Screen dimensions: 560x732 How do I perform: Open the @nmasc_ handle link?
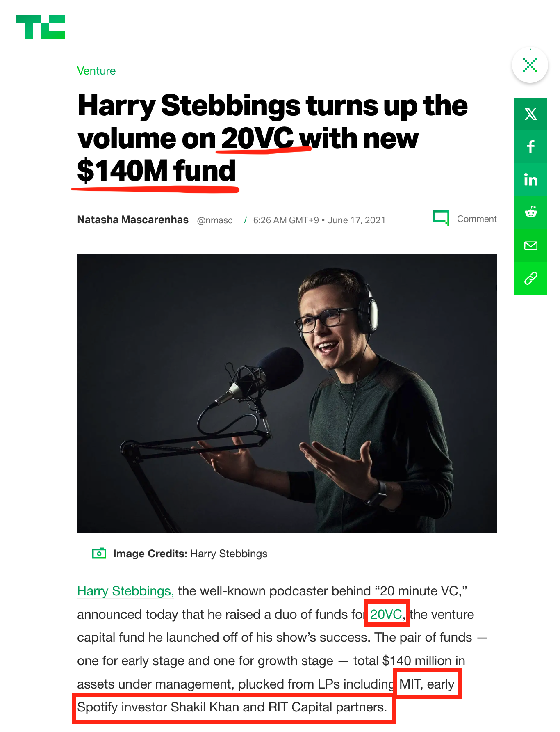coord(217,220)
